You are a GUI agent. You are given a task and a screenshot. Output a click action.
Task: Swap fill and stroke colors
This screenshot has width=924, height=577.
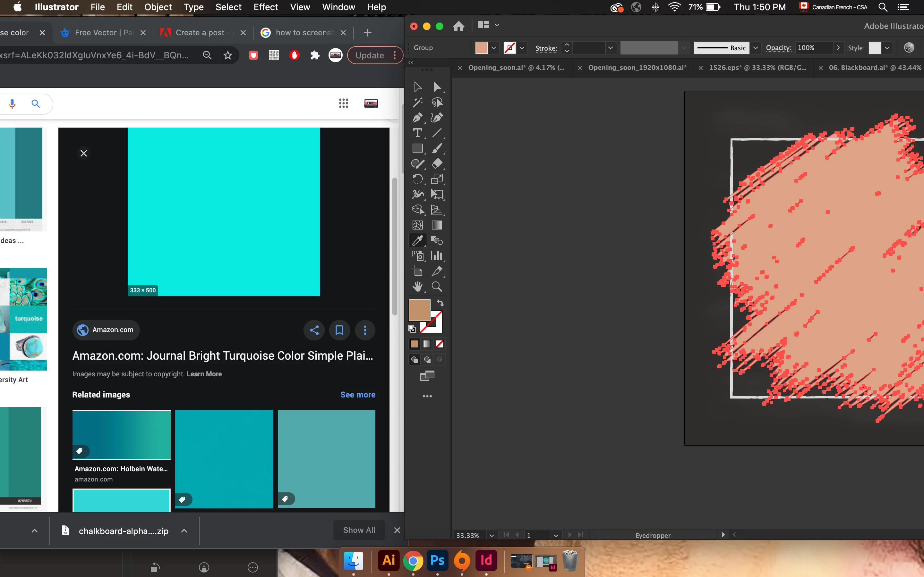tap(440, 303)
